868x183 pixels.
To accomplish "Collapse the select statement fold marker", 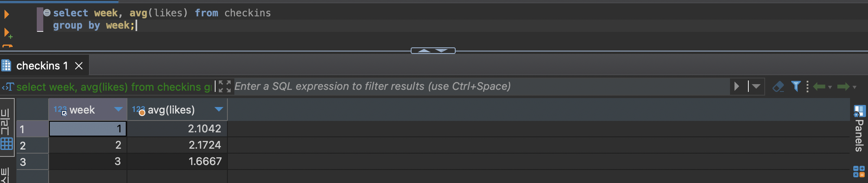I will pos(47,13).
